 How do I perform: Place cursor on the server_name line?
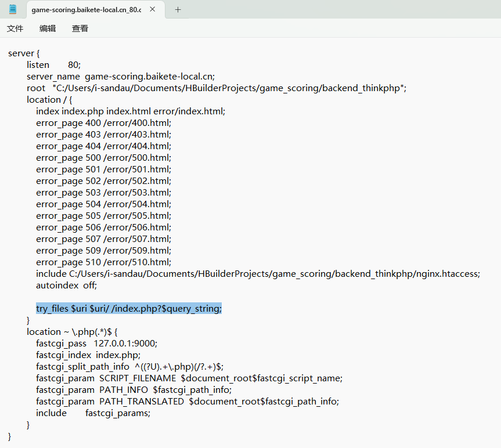point(121,77)
